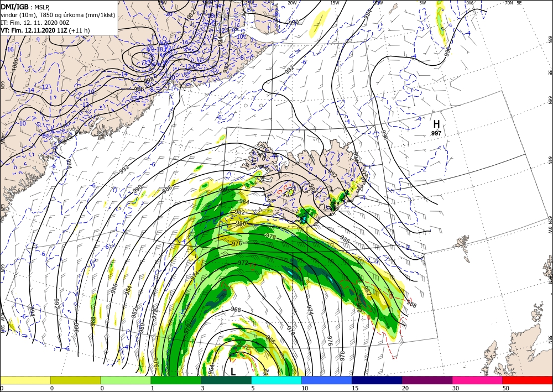Click the pale yellow legend swatch
Screen dimensions: 553x392
pos(25,380)
